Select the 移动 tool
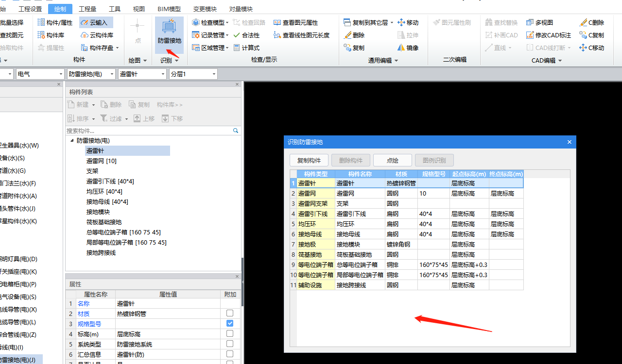This screenshot has width=622, height=364. (408, 22)
